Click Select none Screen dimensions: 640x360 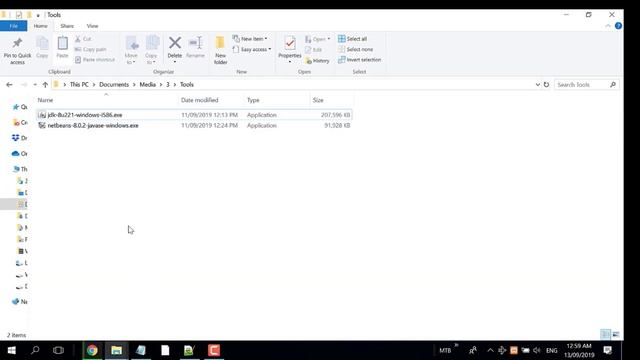coord(356,49)
